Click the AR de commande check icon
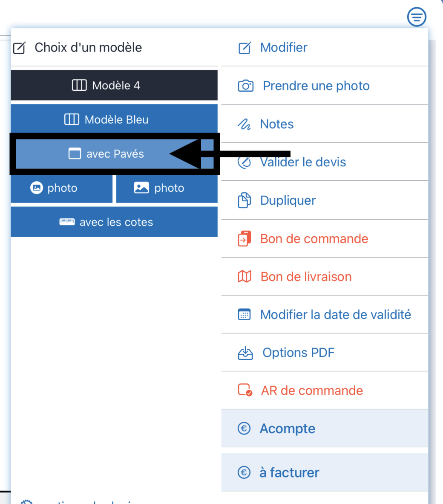Screen dimensions: 443x504 point(245,390)
